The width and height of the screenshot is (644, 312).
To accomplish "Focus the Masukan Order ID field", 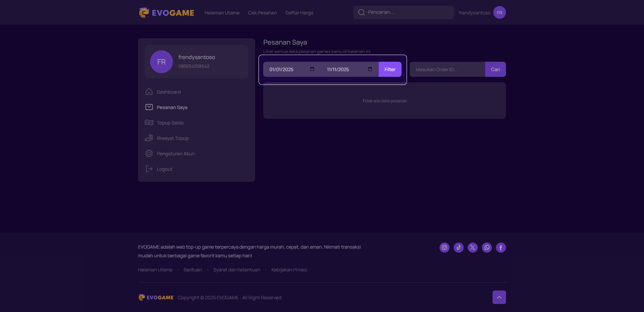I will click(447, 69).
